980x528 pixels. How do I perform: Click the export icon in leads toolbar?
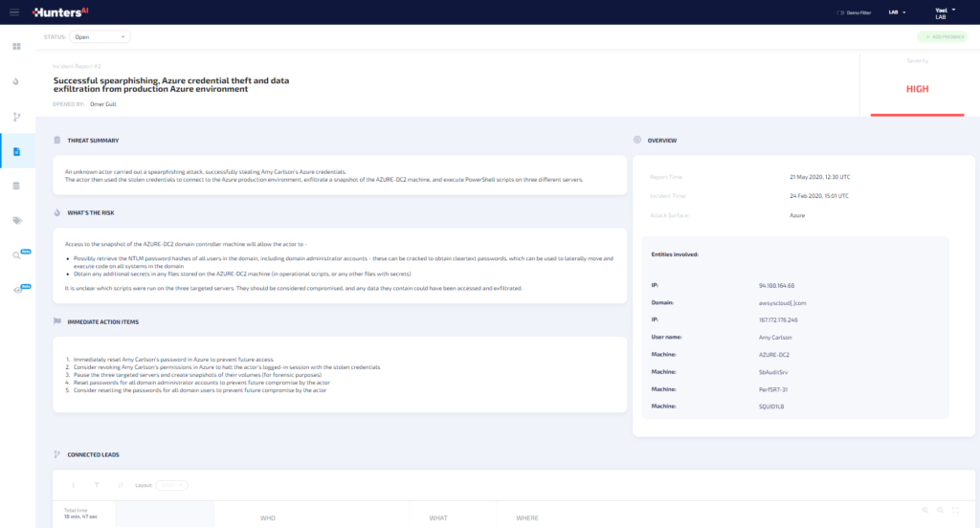tap(120, 485)
